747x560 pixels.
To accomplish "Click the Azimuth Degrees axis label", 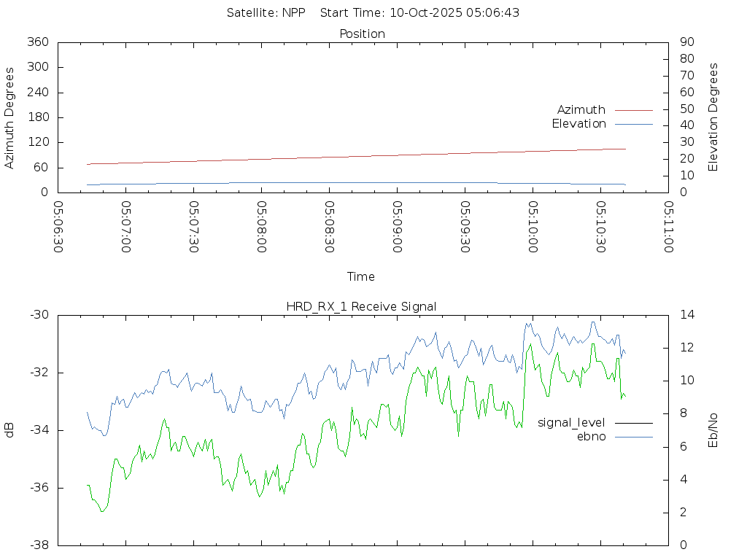I will point(9,117).
